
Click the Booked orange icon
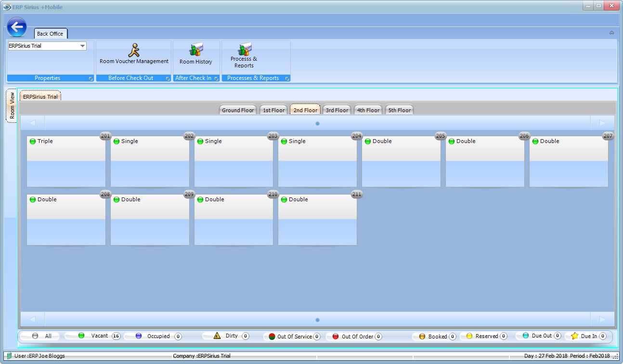[x=422, y=337]
